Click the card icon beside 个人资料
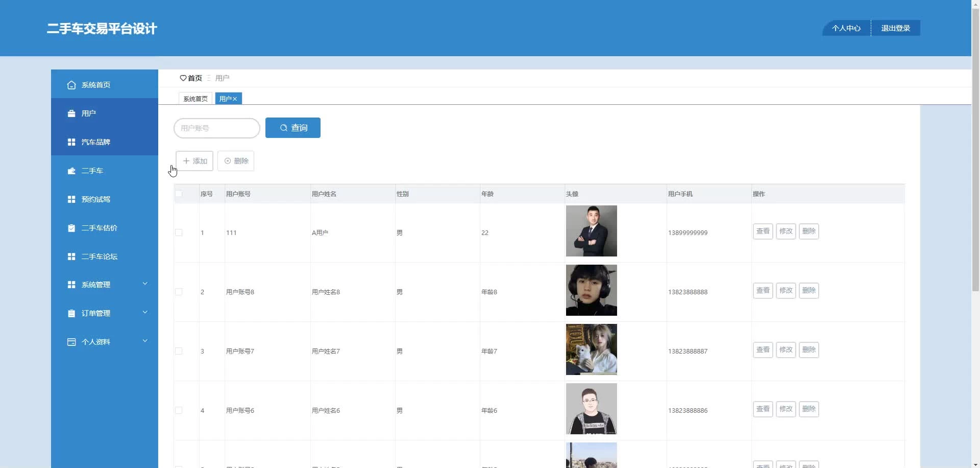The height and width of the screenshot is (468, 980). click(x=71, y=342)
